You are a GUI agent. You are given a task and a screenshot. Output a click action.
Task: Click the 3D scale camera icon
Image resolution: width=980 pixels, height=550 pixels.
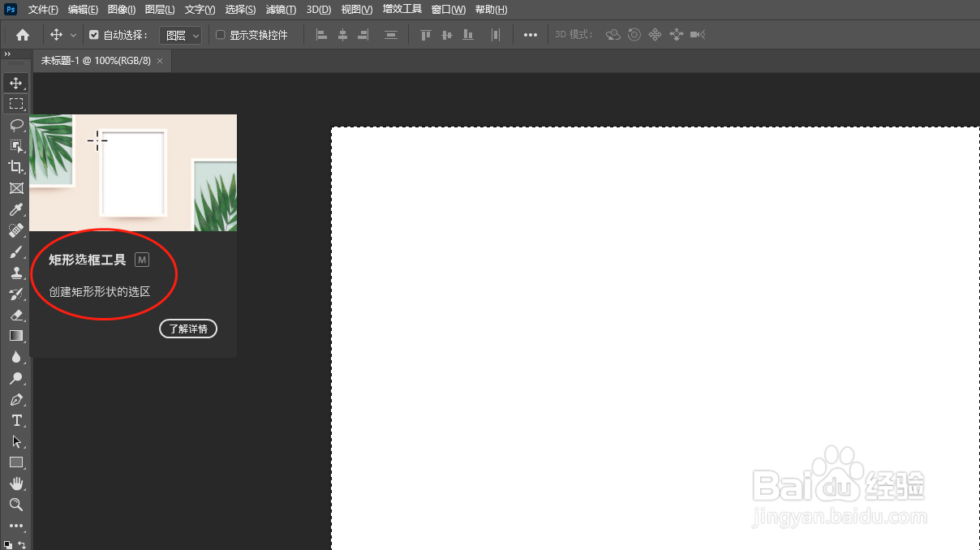point(698,35)
